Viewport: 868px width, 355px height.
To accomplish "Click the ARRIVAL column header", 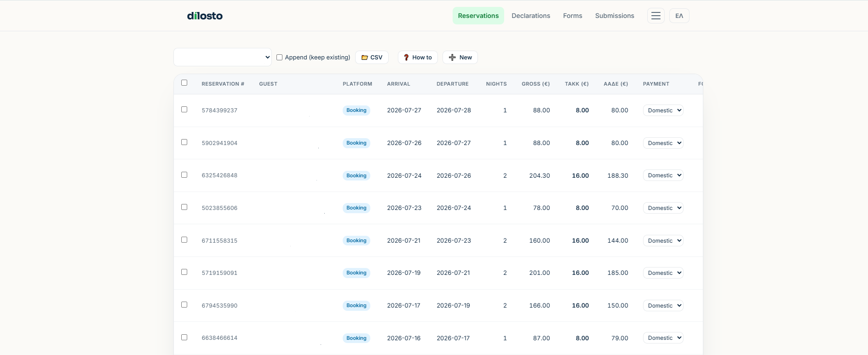I will (x=398, y=84).
